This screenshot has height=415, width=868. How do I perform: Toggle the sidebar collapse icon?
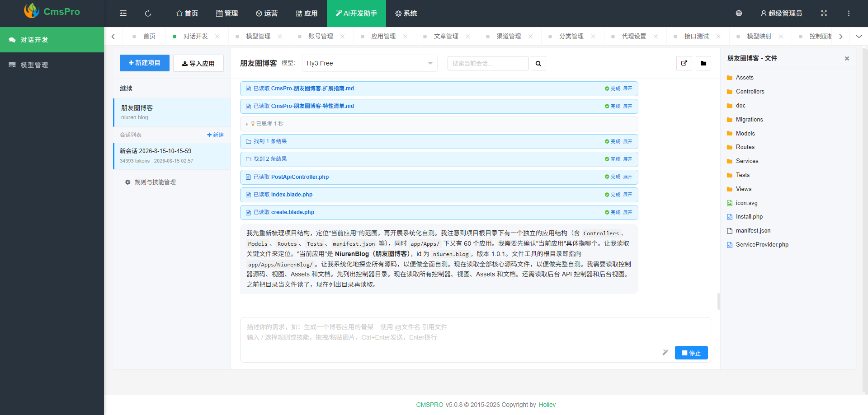123,14
